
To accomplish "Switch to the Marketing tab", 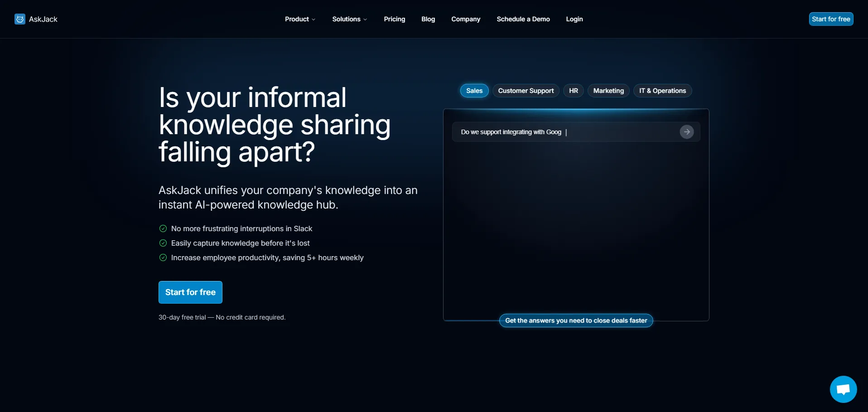I will pos(608,91).
